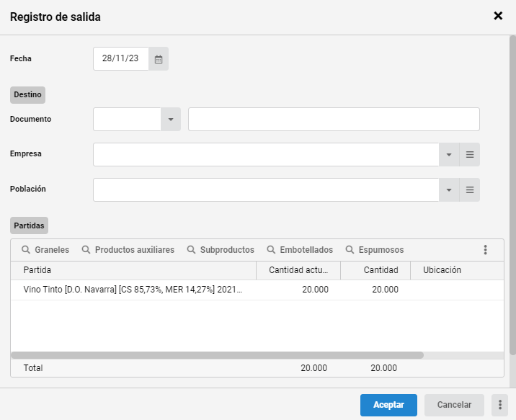Open the Empresa list menu icon
The image size is (516, 420).
[470, 155]
